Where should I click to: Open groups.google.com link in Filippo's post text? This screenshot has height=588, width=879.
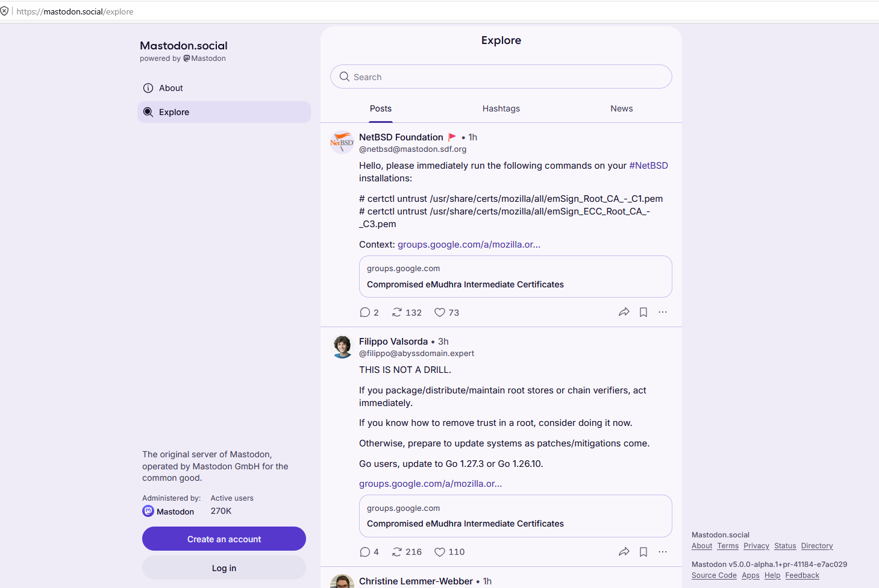[x=430, y=484]
